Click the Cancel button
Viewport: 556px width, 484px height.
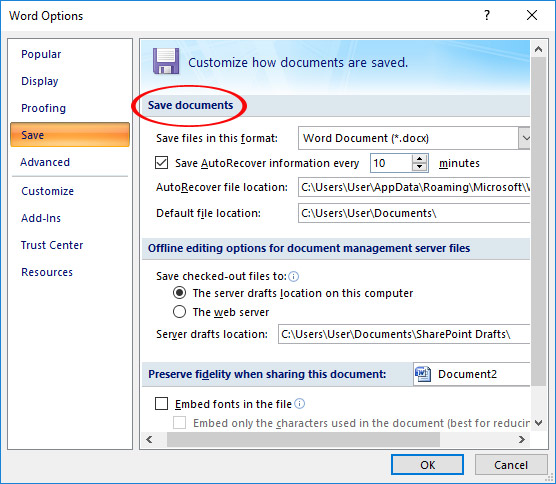point(511,464)
